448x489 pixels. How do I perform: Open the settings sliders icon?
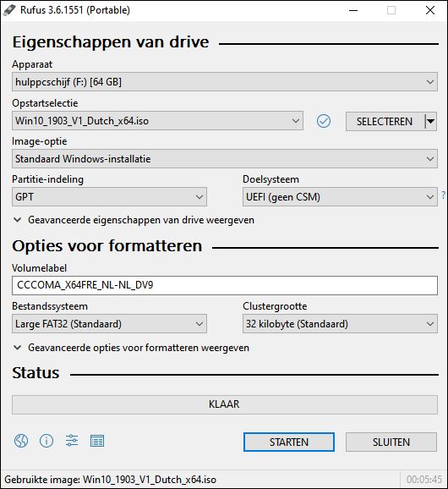pyautogui.click(x=72, y=441)
